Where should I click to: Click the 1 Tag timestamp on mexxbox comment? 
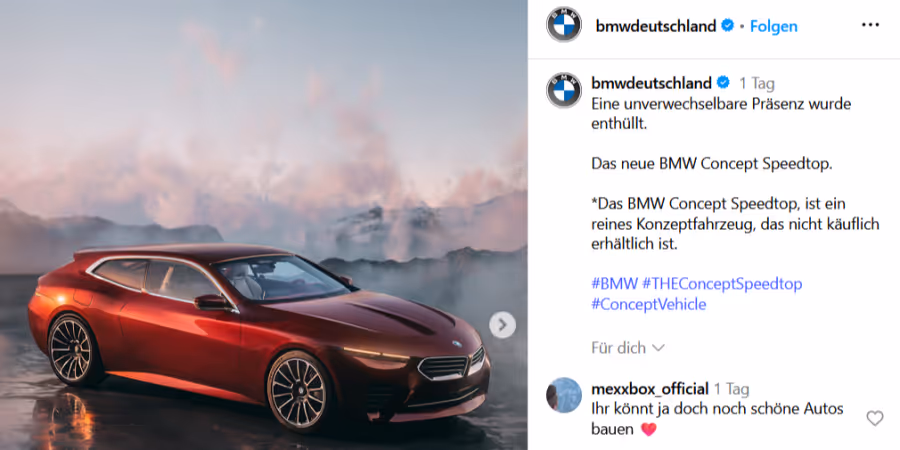(x=732, y=389)
